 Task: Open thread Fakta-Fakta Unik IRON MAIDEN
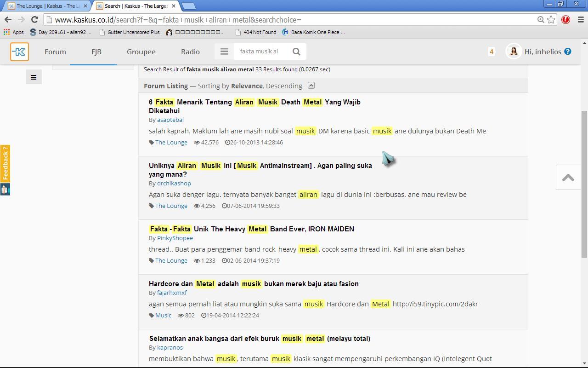[251, 229]
